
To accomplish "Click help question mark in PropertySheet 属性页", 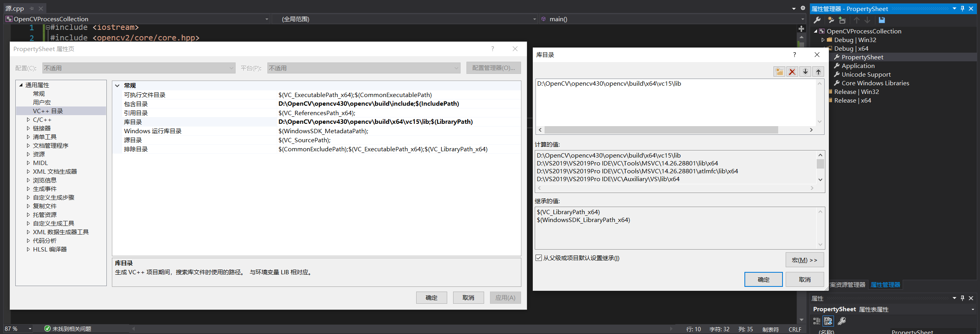I will [x=492, y=49].
